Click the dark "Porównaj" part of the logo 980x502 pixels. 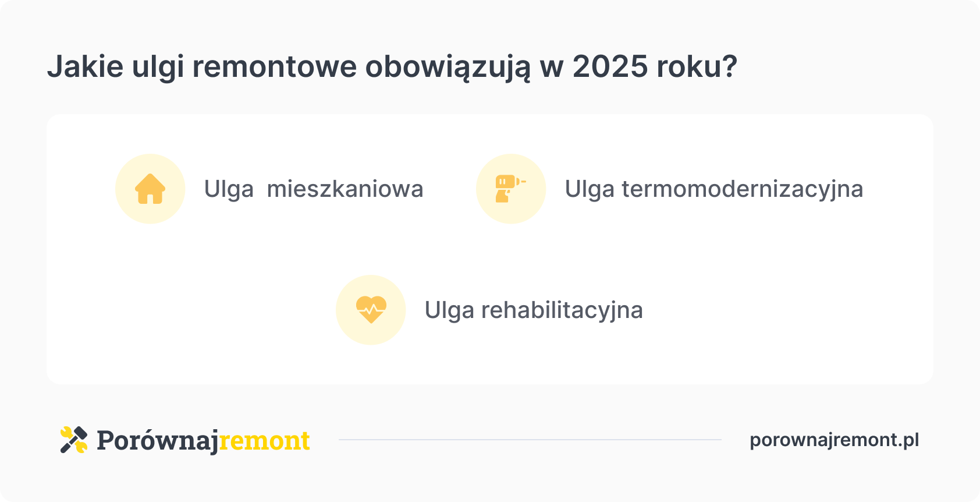157,441
